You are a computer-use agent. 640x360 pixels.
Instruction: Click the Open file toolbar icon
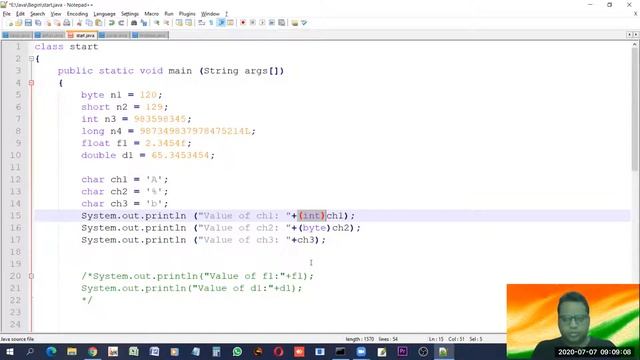coord(19,23)
